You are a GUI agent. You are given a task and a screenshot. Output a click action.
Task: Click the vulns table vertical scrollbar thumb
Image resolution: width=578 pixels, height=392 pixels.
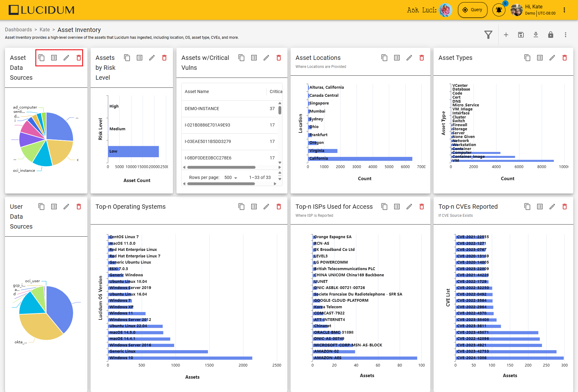tap(280, 110)
